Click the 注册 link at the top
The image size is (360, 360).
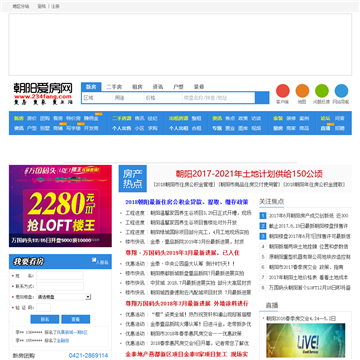coord(55,6)
